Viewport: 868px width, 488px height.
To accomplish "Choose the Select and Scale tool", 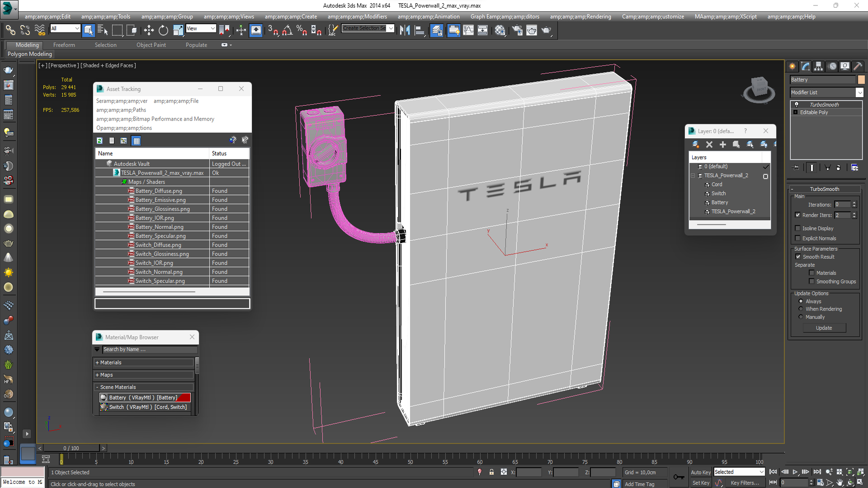I will (x=178, y=30).
